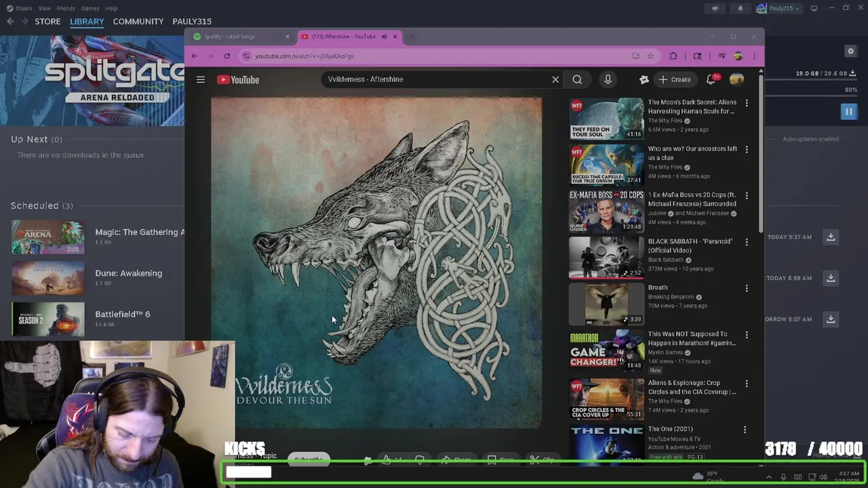868x488 pixels.
Task: Open options for the Marathon gaming video
Action: coord(747,335)
